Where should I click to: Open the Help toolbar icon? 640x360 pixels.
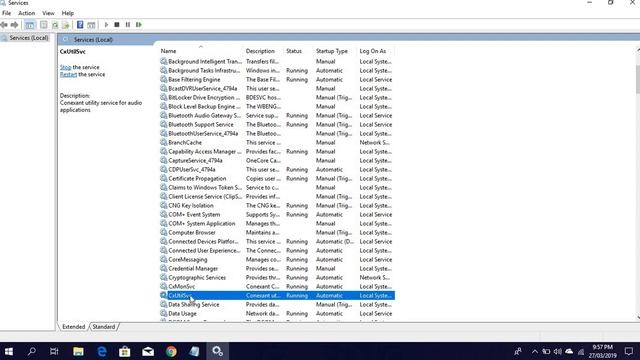(x=80, y=25)
